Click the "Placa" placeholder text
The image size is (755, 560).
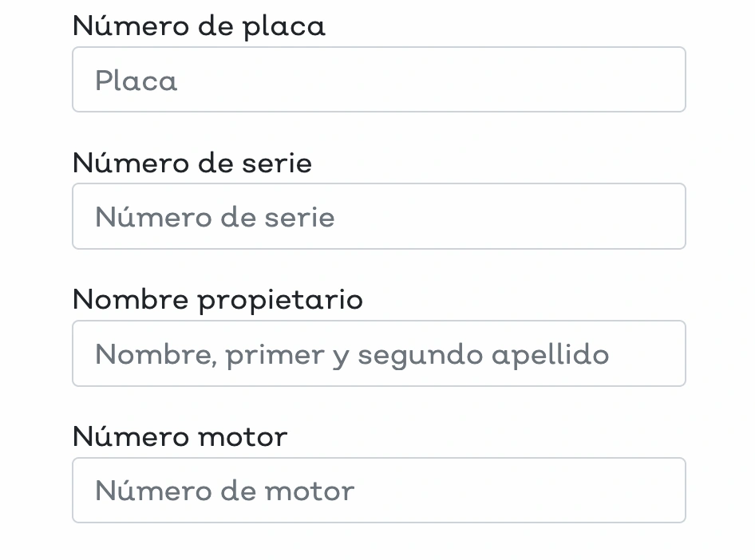pos(136,81)
